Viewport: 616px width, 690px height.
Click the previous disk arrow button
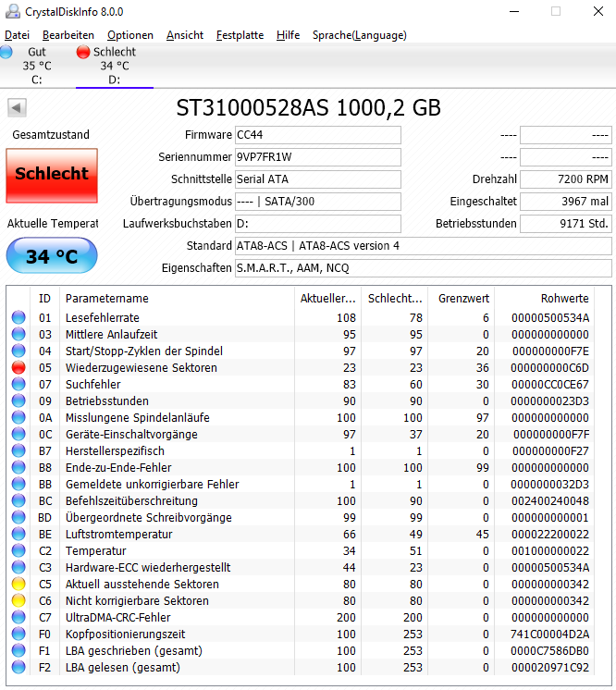(x=17, y=107)
